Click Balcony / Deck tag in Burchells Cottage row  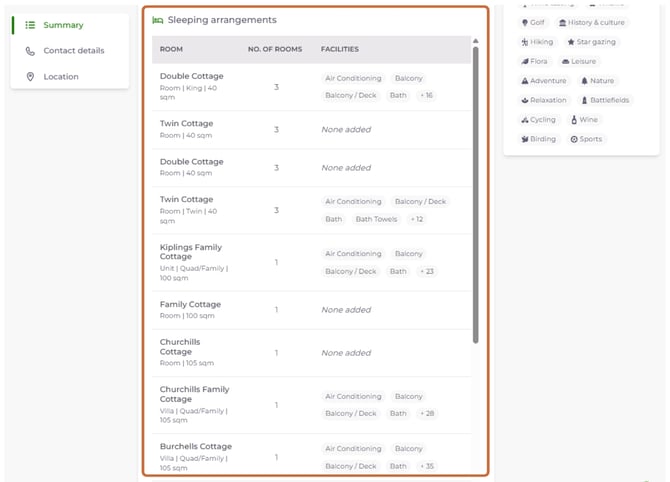tap(351, 466)
